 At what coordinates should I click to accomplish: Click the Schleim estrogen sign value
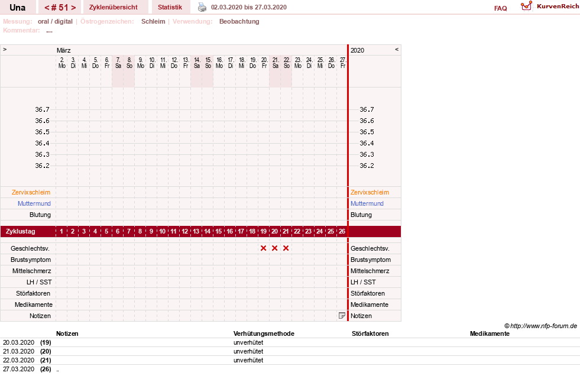coord(153,21)
